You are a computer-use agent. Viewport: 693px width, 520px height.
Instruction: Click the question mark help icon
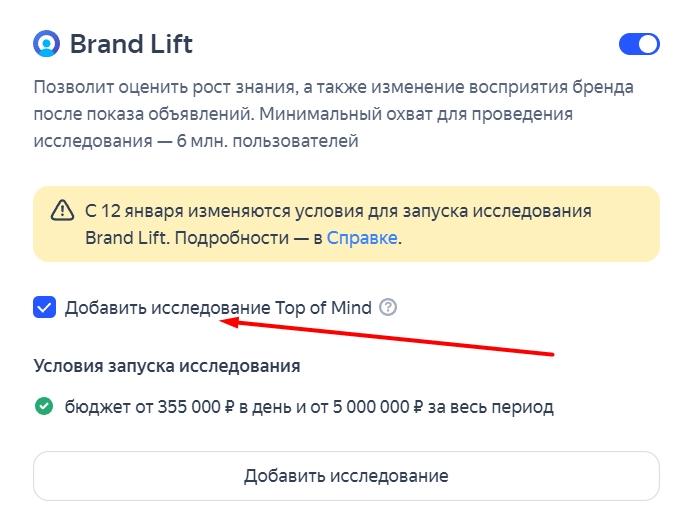point(389,307)
